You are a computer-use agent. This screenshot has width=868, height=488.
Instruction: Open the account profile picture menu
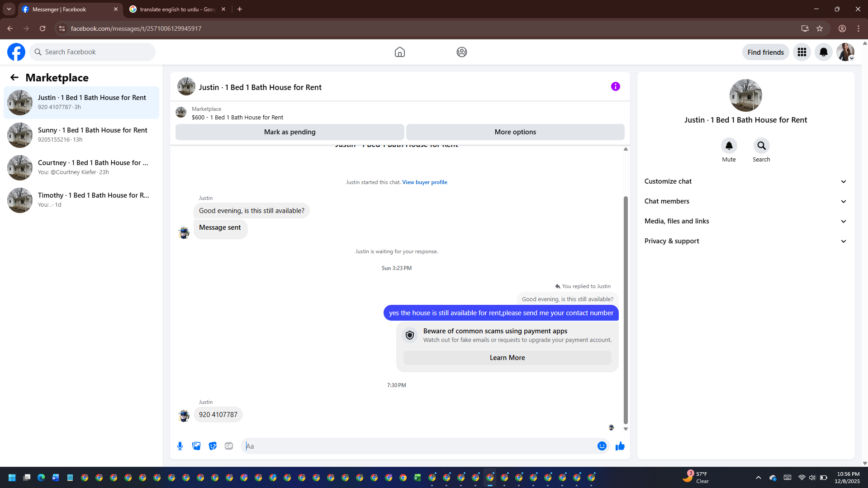point(845,52)
